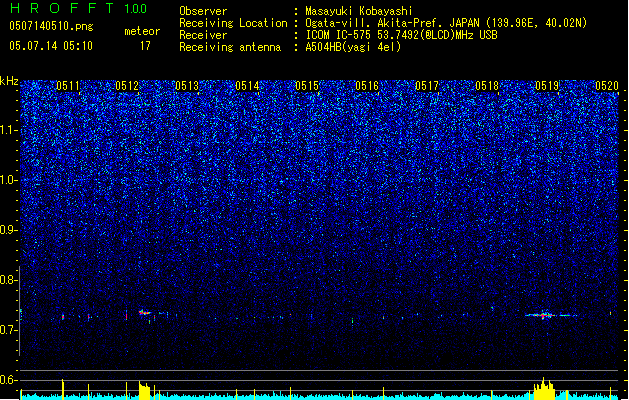The height and width of the screenshot is (400, 629).
Task: Select receiver value ICOM IC-575 53.7492 MHz USB
Action: (401, 35)
